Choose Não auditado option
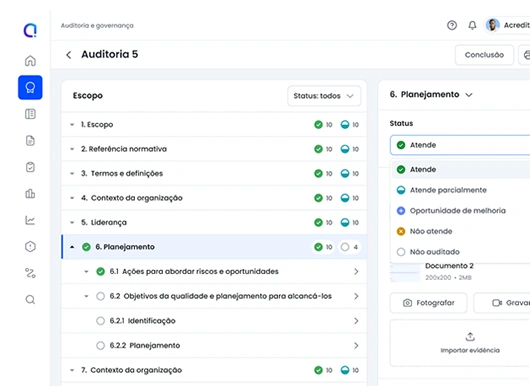The image size is (530, 386). pos(461,252)
